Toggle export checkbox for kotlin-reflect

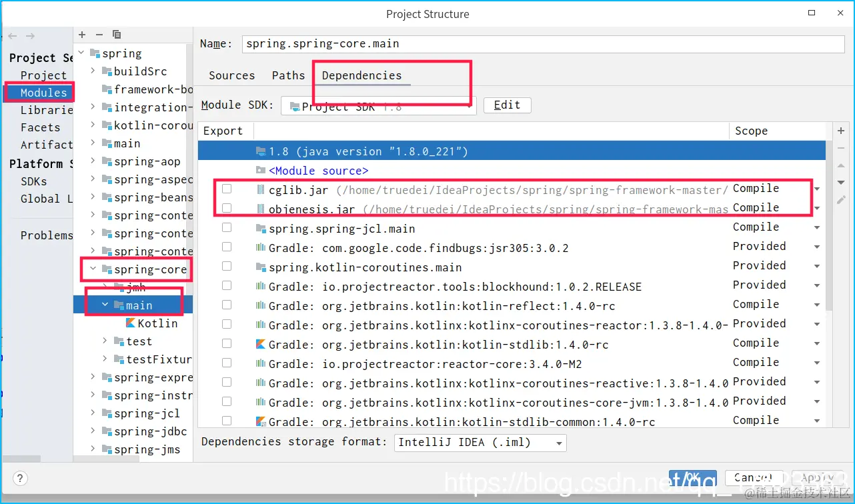pyautogui.click(x=227, y=305)
